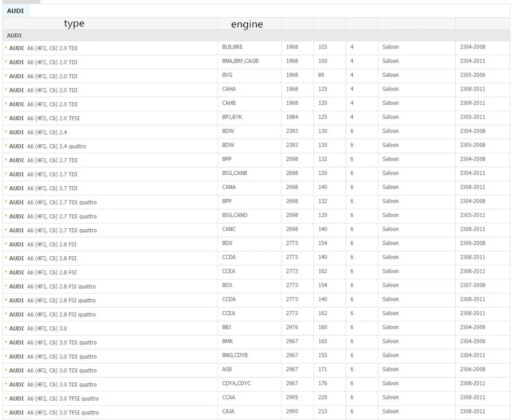This screenshot has height=420, width=512.
Task: Expand arrow of 2.7 TDI quattro row CANC
Action: (6, 230)
